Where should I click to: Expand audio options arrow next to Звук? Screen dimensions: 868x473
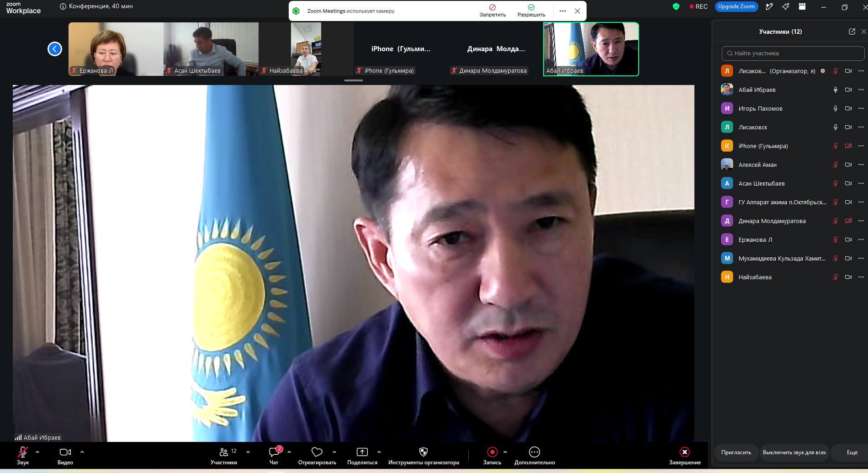pos(37,452)
